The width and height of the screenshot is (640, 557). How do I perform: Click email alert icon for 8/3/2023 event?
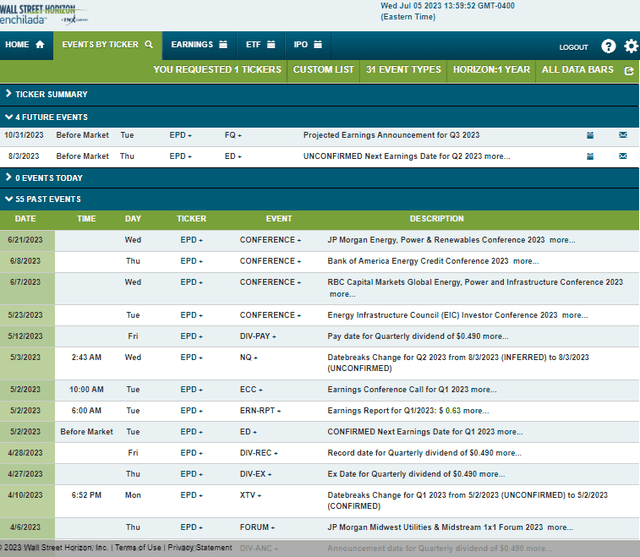coord(623,156)
